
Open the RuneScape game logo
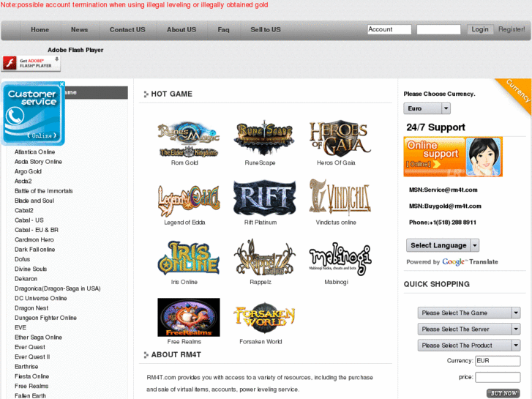[264, 138]
